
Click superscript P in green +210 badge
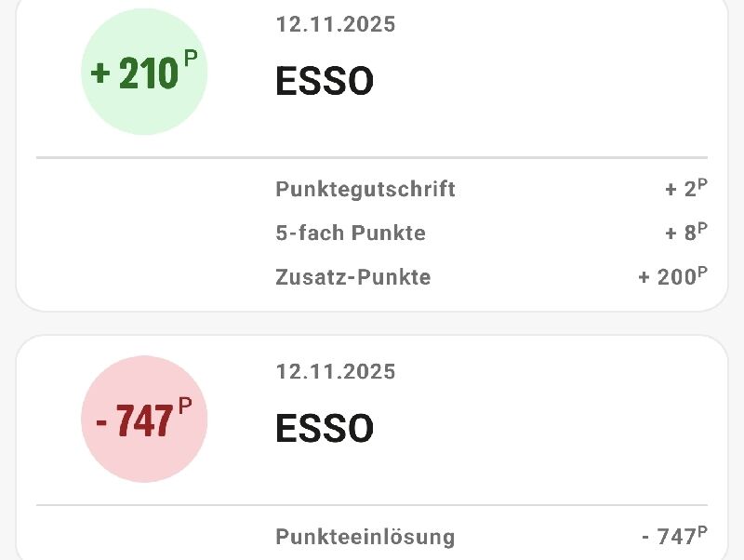point(191,58)
